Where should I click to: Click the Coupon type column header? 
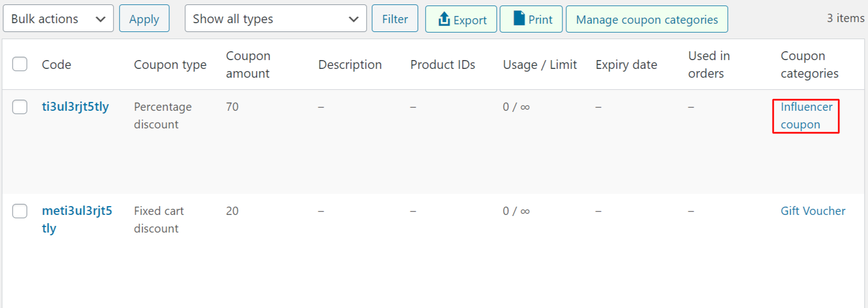click(x=170, y=64)
